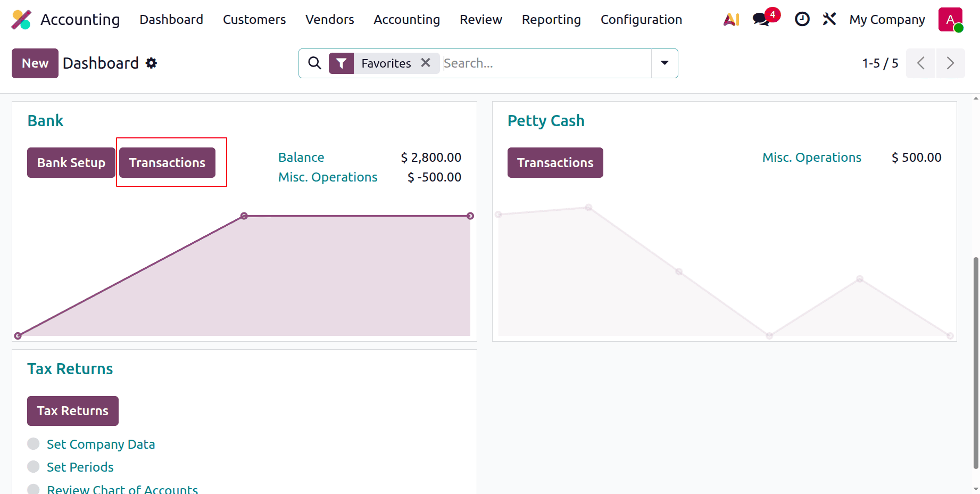Click Petty Cash Misc. Operations link
The image size is (980, 494).
812,158
